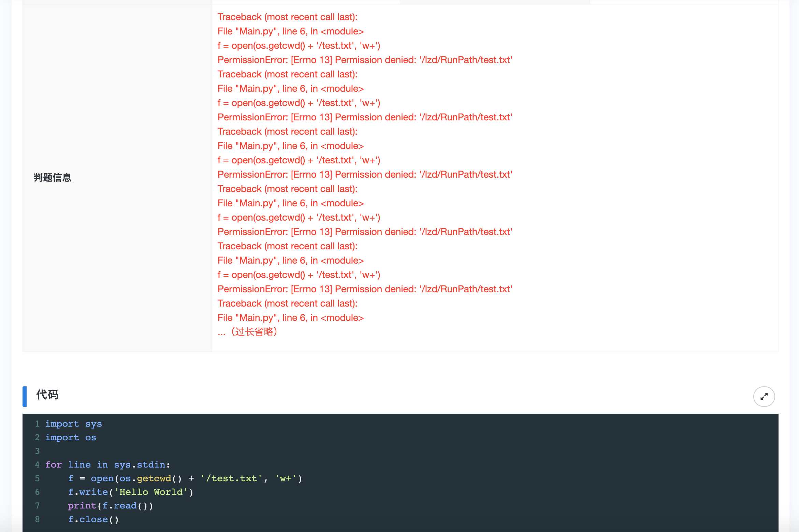Image resolution: width=799 pixels, height=532 pixels.
Task: Click the blue bar beside 代码 heading
Action: (25, 397)
